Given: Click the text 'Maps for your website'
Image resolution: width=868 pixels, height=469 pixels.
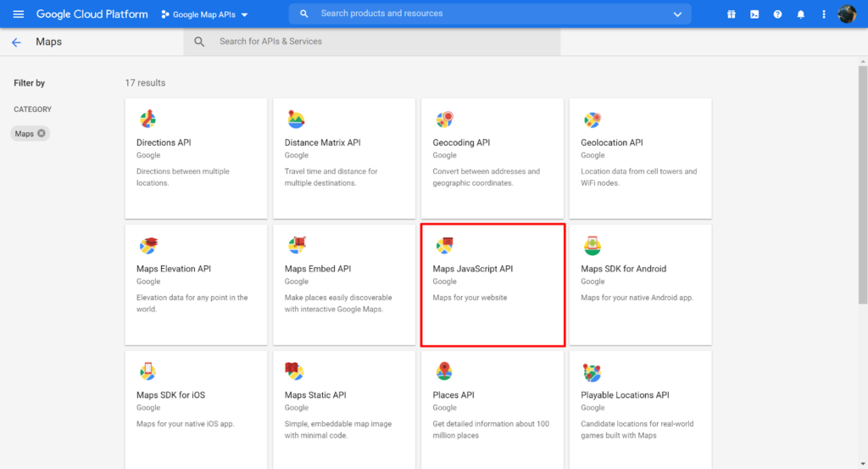Looking at the screenshot, I should (470, 298).
